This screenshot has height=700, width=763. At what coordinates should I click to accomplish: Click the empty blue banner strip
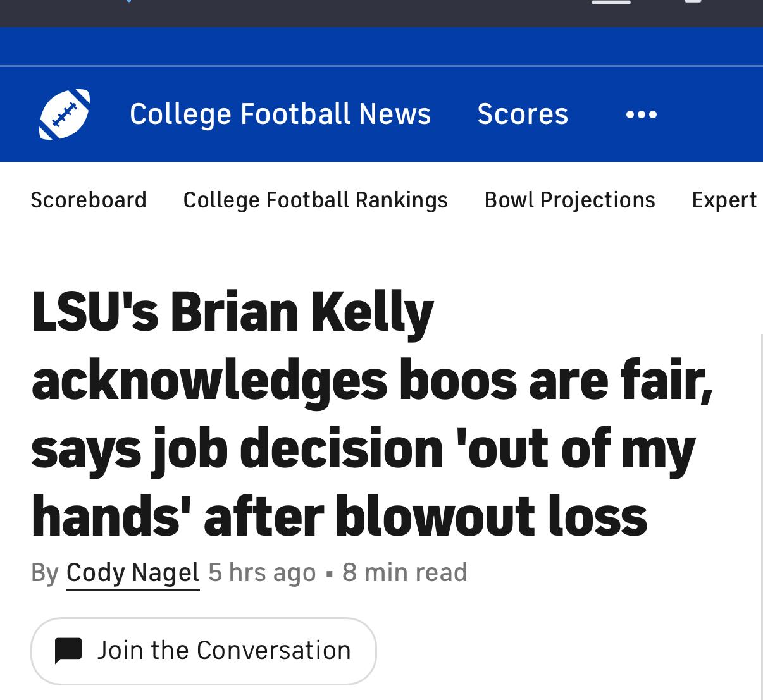[x=380, y=46]
